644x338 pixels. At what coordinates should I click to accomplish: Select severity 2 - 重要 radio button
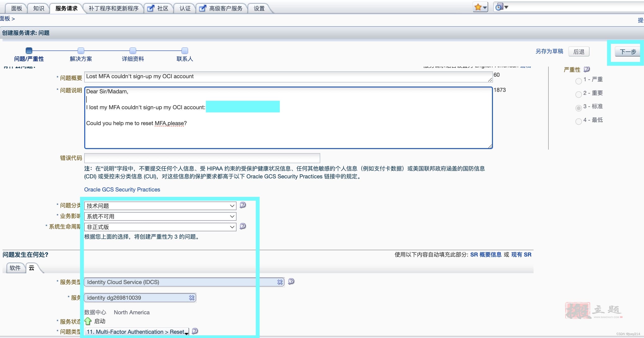pyautogui.click(x=579, y=94)
